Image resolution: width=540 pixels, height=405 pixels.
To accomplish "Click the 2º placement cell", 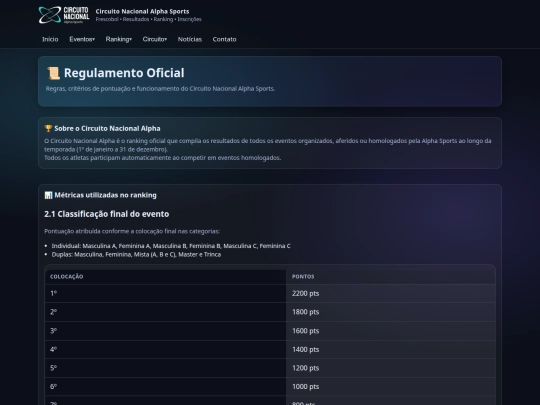I will point(165,312).
